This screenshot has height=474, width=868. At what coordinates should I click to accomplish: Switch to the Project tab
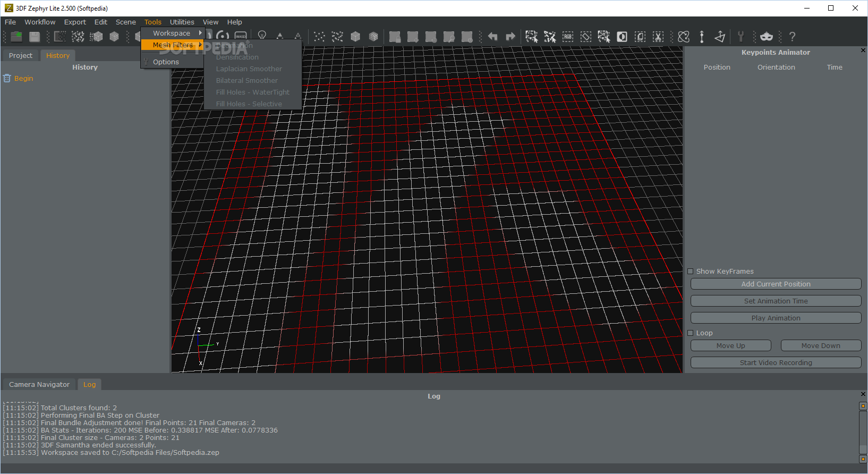point(21,55)
